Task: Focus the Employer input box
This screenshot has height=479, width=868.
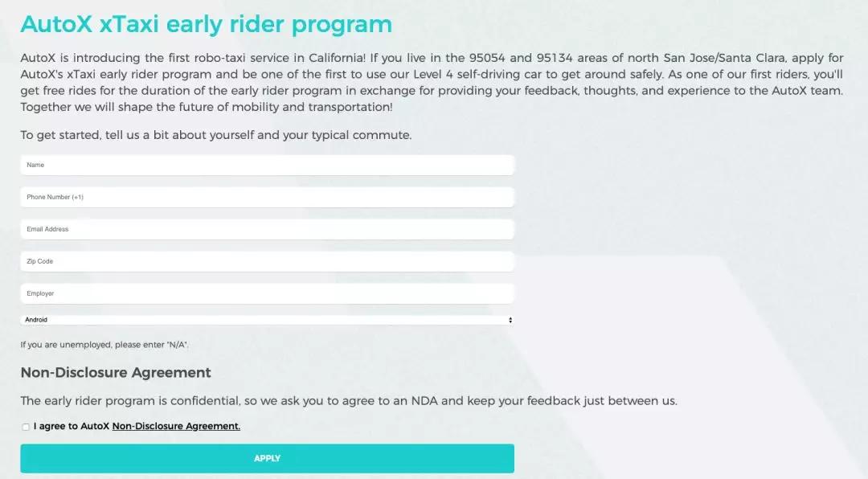Action: click(x=267, y=293)
